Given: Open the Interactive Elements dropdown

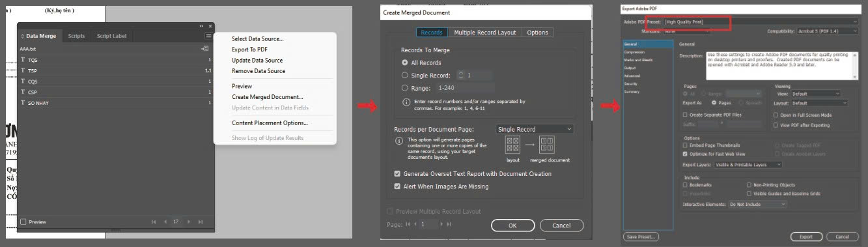Looking at the screenshot, I should 757,204.
